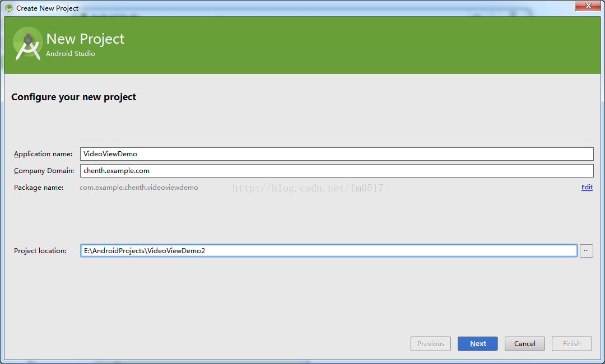This screenshot has width=605, height=364.
Task: Click the Company Domain input field
Action: (x=337, y=171)
